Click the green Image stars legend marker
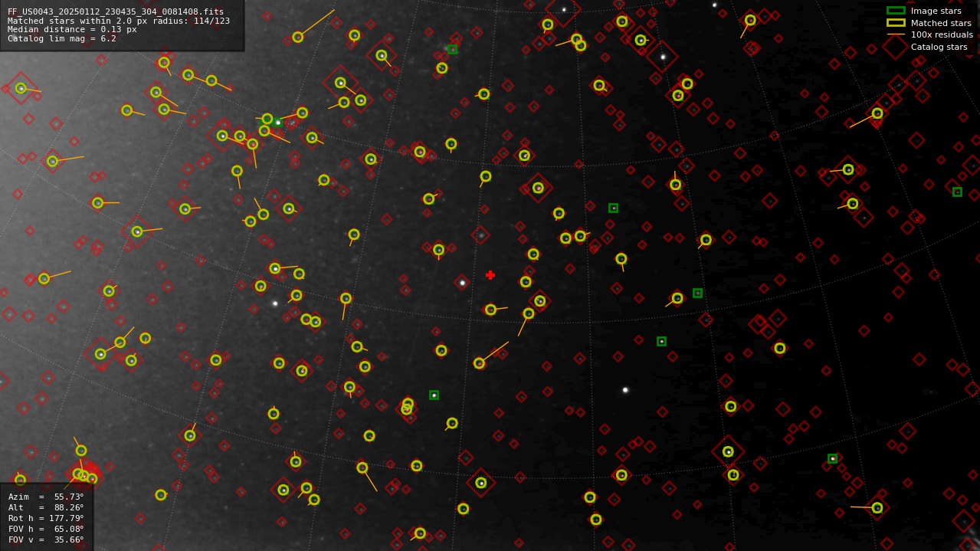Viewport: 980px width, 551px height. pos(896,11)
